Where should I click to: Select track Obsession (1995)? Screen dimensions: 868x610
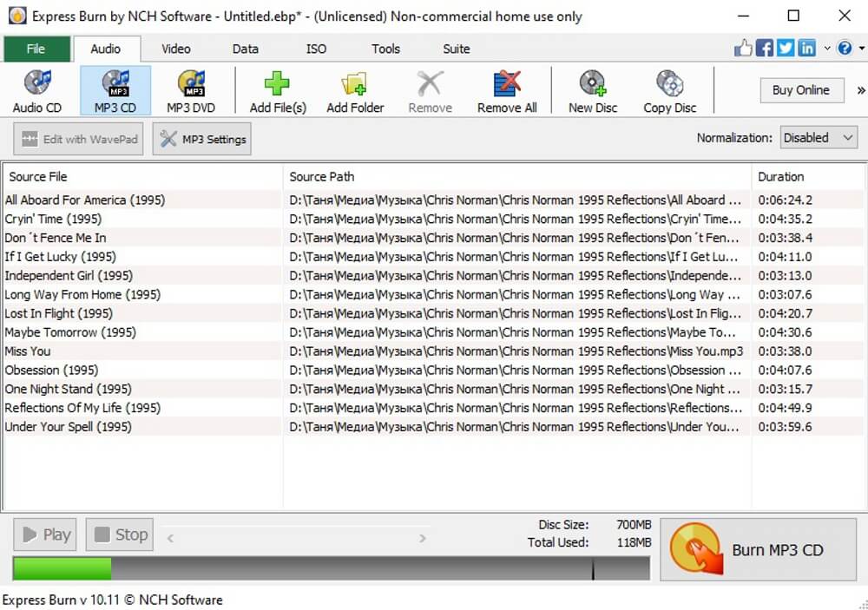click(x=51, y=370)
